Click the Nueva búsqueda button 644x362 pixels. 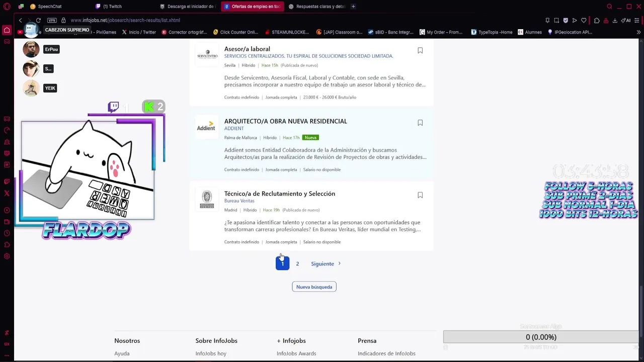[x=314, y=287]
